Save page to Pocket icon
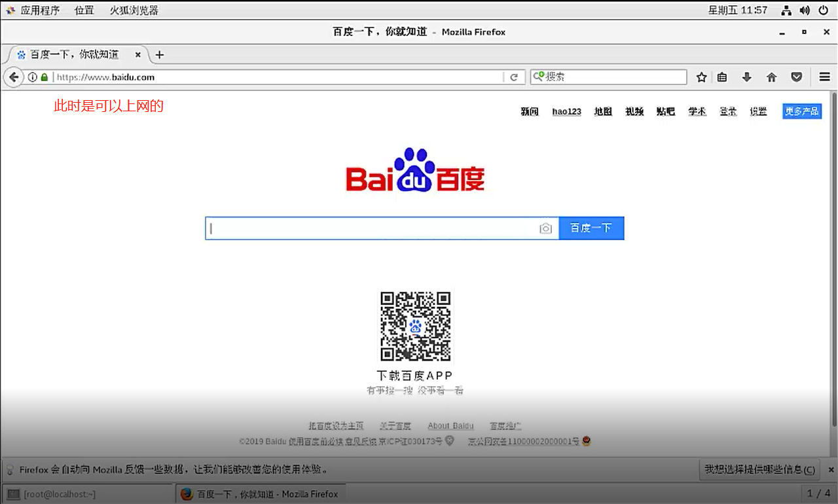The height and width of the screenshot is (504, 838). tap(796, 77)
